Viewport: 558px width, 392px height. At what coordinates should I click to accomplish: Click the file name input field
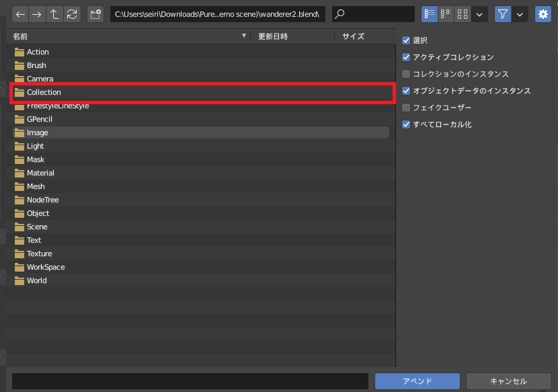pos(190,381)
